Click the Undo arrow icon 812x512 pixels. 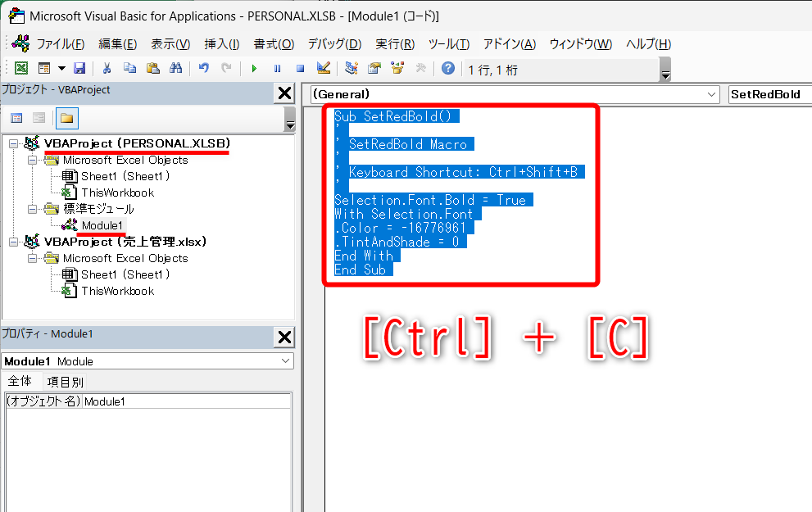coord(203,68)
